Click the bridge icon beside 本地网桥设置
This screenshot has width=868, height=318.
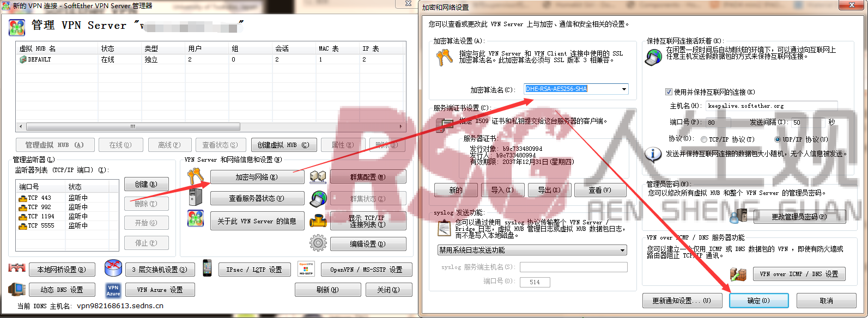[x=17, y=268]
